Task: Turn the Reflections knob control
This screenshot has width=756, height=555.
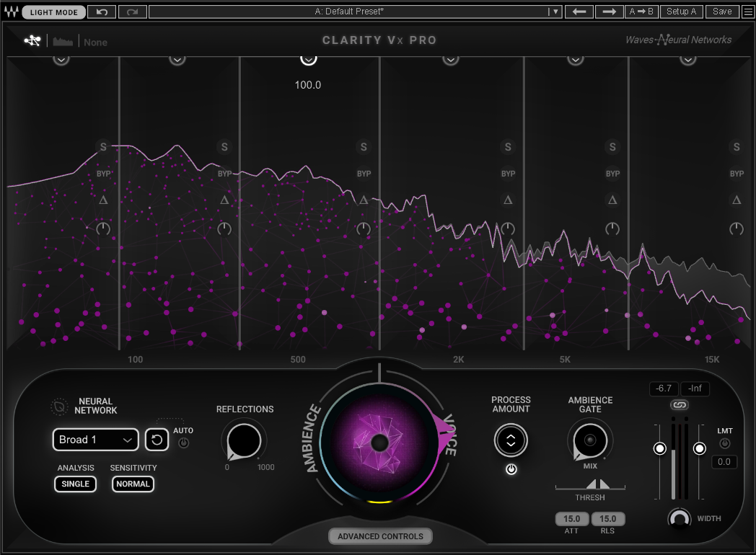Action: (x=244, y=442)
